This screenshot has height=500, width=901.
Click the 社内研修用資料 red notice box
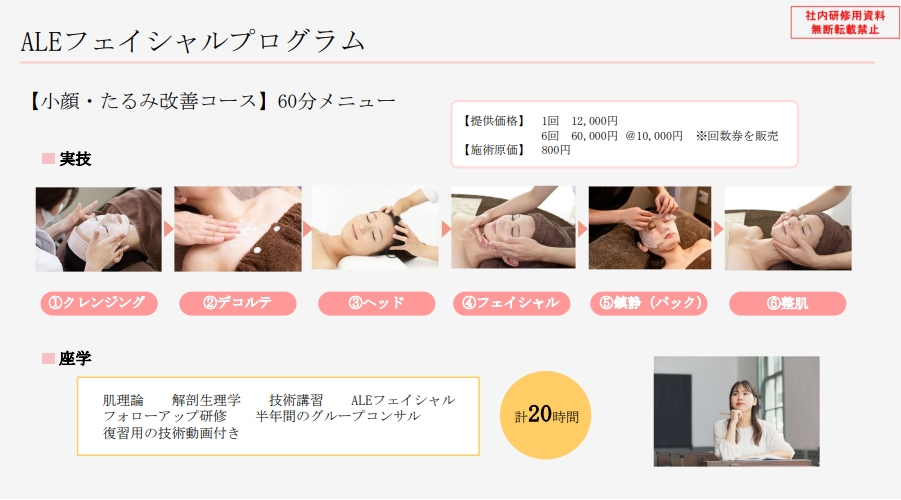pyautogui.click(x=845, y=22)
